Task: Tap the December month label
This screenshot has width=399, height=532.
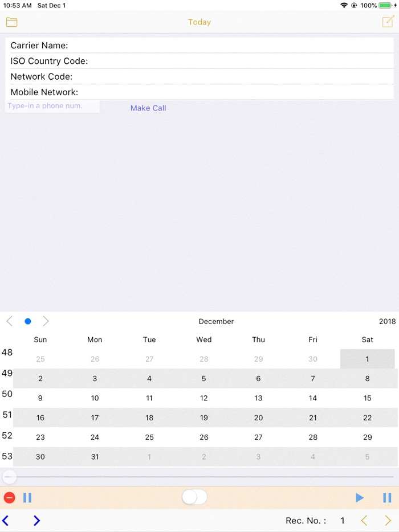Action: [x=216, y=321]
